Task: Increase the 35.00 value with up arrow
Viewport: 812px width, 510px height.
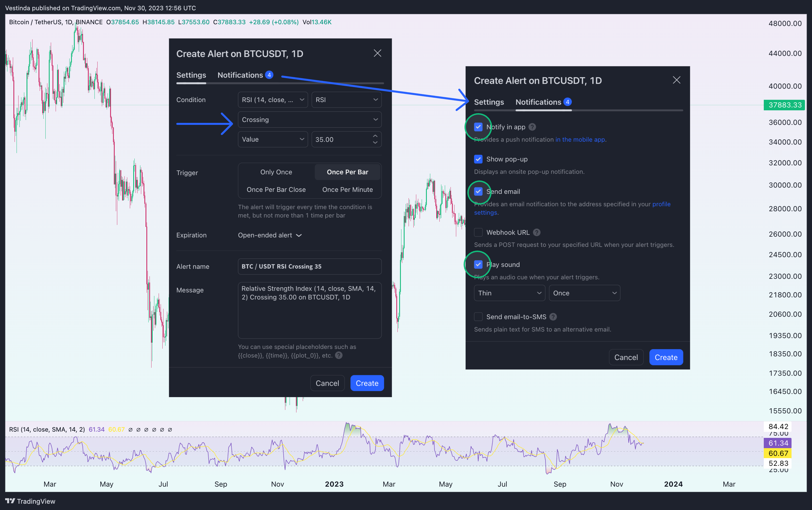Action: point(375,136)
